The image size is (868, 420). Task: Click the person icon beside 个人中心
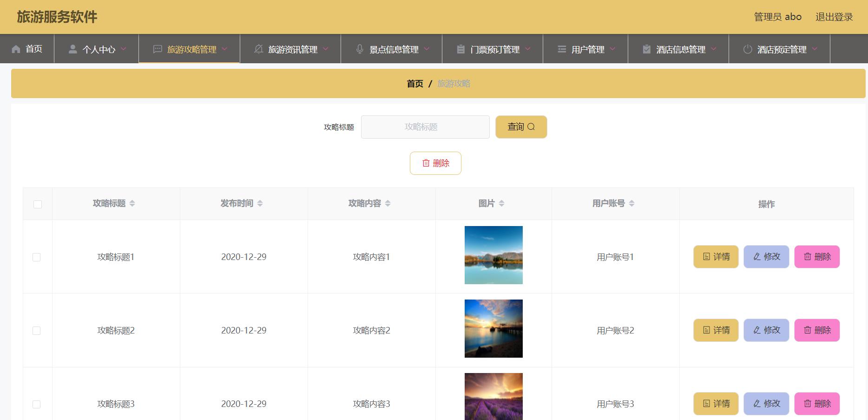[72, 48]
